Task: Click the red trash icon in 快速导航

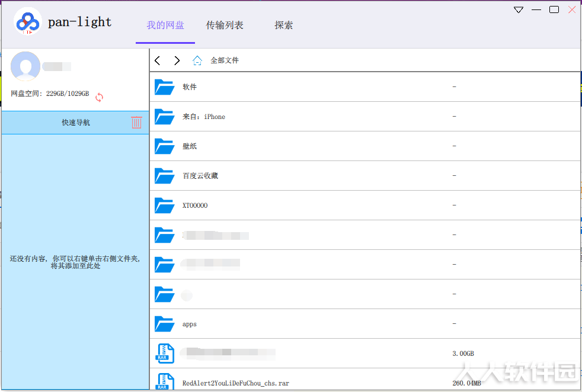Action: [x=136, y=122]
